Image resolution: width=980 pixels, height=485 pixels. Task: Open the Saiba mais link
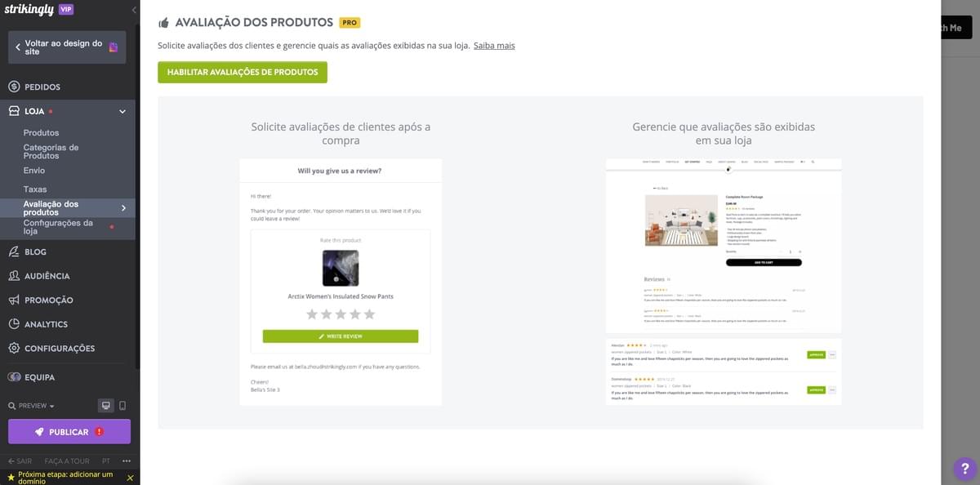point(494,46)
